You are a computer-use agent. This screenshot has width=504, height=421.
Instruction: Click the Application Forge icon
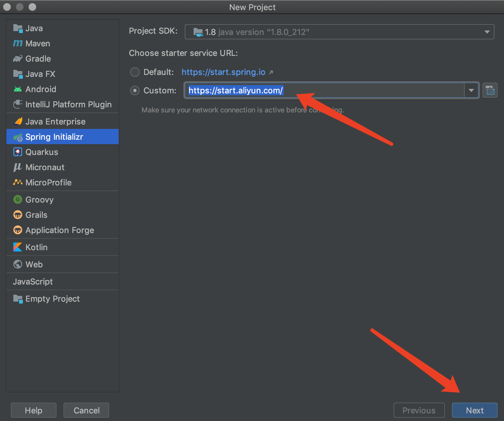18,230
